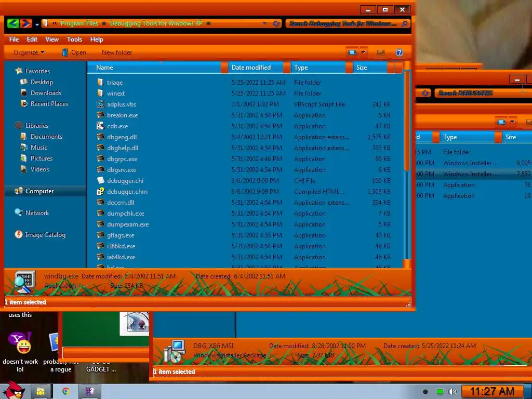Open Recent Places in the navigation pane

pos(49,103)
